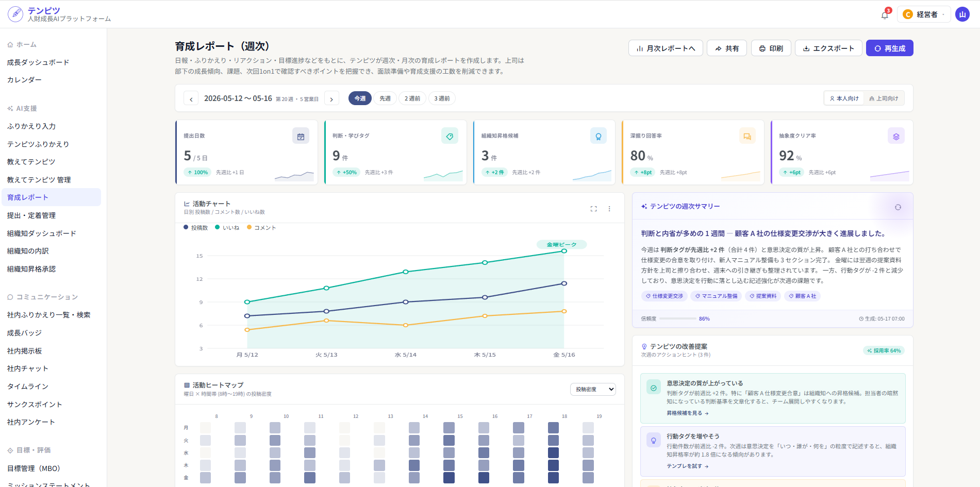Click the 共有 share button
This screenshot has height=487, width=980.
[727, 48]
